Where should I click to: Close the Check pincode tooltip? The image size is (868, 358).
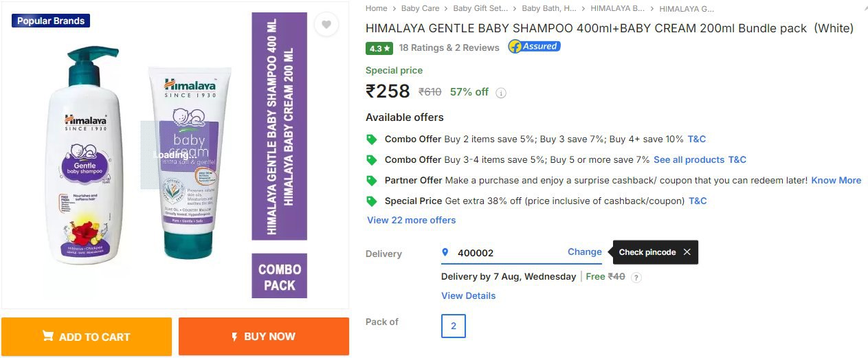687,252
